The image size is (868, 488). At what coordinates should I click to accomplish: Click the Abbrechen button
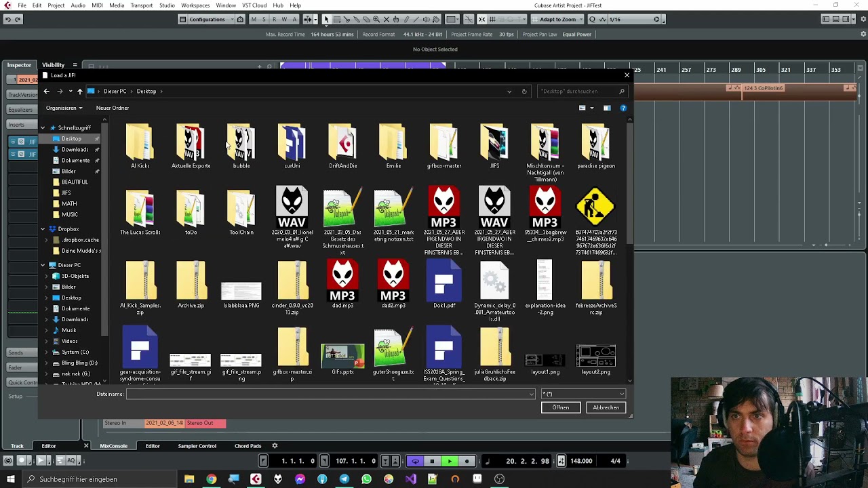tap(606, 407)
